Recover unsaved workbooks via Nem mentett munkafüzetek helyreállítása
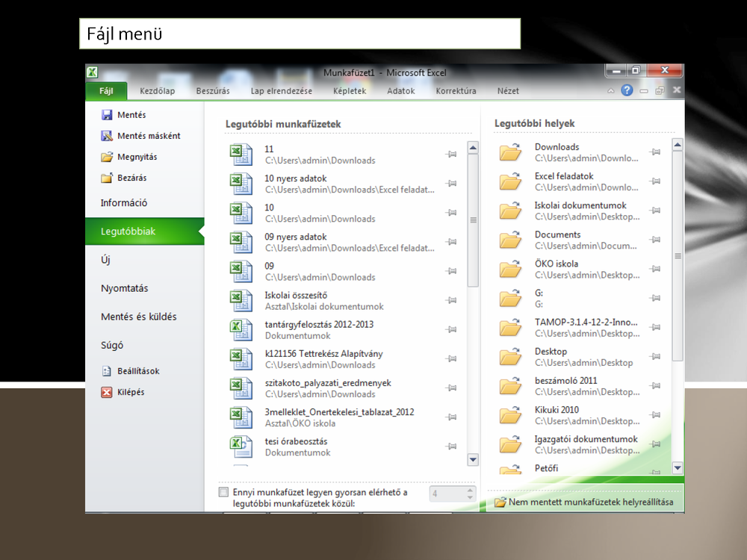Image resolution: width=747 pixels, height=560 pixels. pos(585,502)
